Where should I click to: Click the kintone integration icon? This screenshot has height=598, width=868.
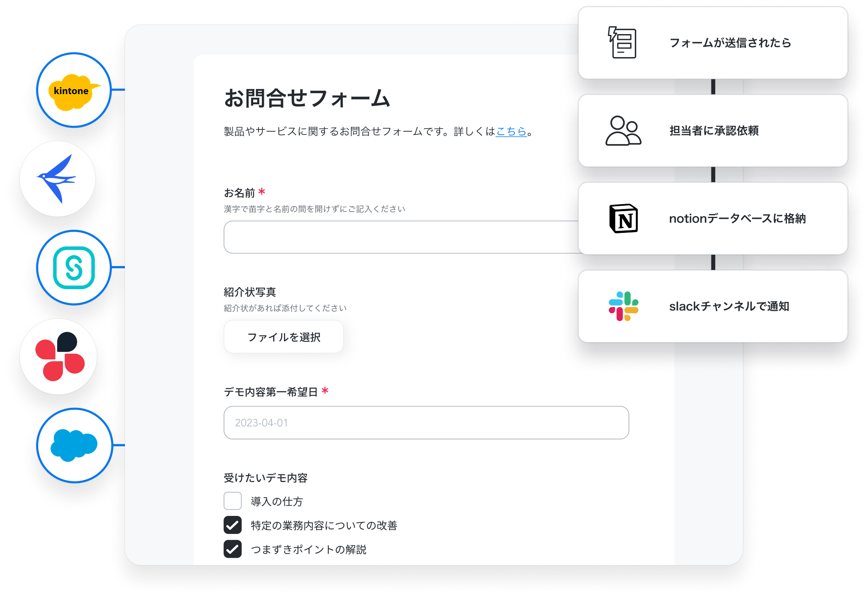74,90
